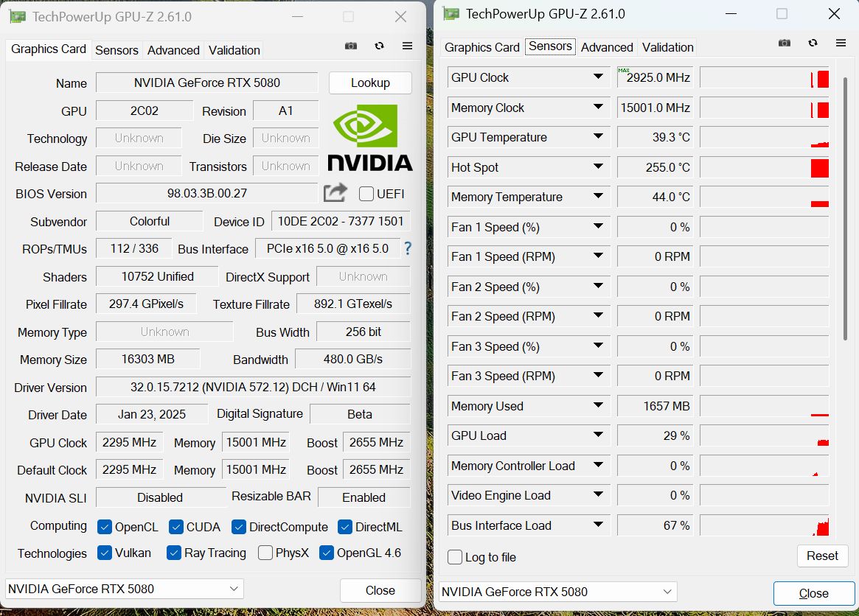Click the Bandwidth value 480.0 GB/s
The image size is (859, 616).
(x=352, y=359)
